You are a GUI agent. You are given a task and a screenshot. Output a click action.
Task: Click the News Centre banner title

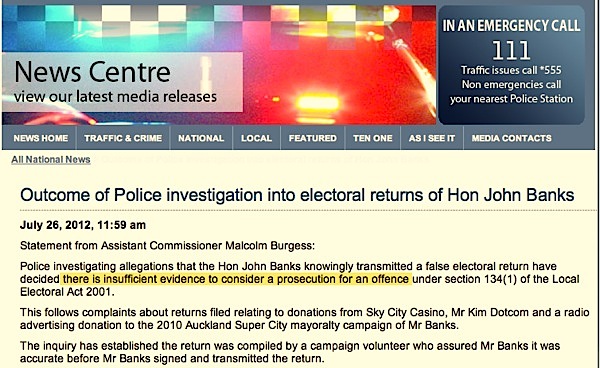92,72
